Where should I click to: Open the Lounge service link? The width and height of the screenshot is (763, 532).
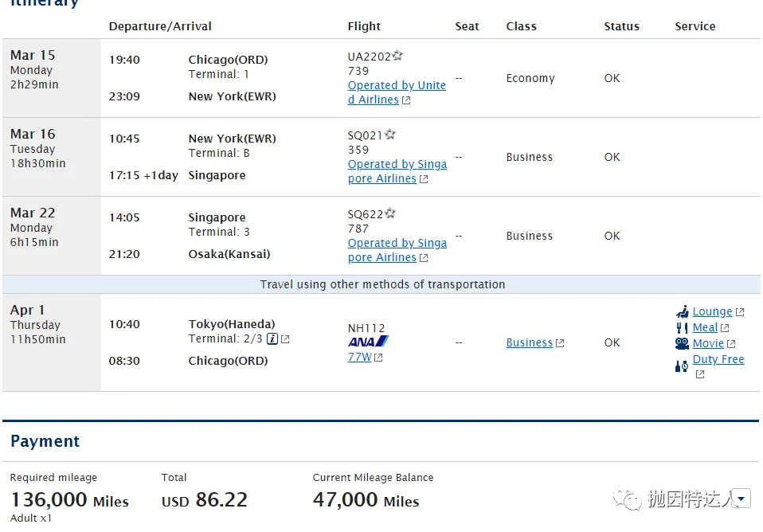coord(712,311)
